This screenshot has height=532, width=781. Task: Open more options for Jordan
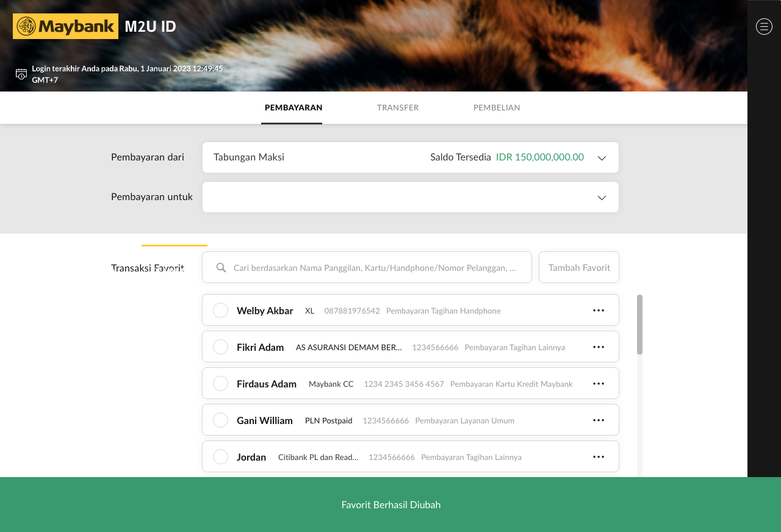tap(599, 457)
